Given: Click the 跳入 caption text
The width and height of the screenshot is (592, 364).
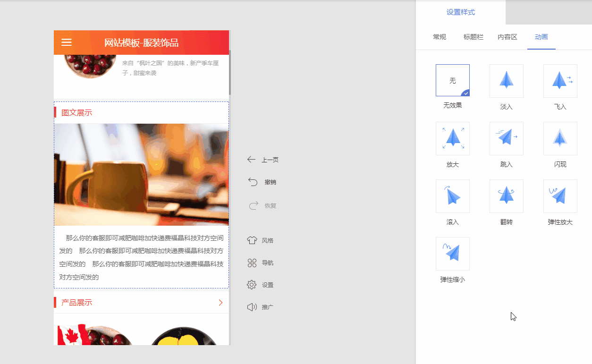Looking at the screenshot, I should 507,164.
